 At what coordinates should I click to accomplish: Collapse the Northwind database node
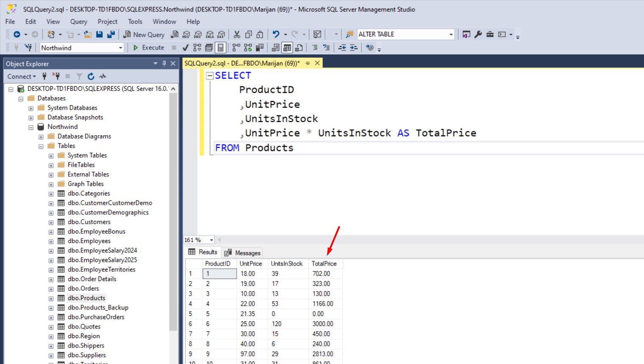[31, 127]
